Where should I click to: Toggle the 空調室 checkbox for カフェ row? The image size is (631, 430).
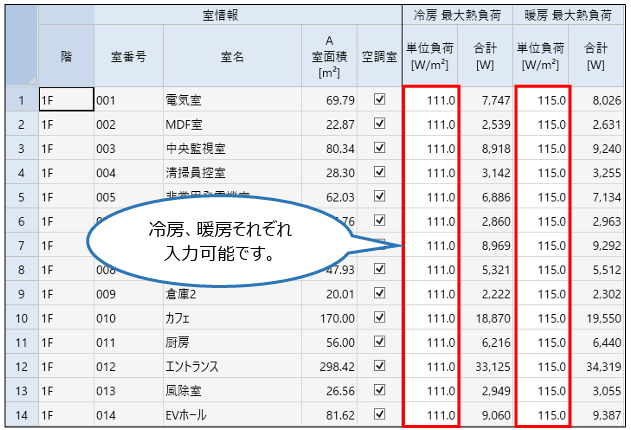click(379, 317)
